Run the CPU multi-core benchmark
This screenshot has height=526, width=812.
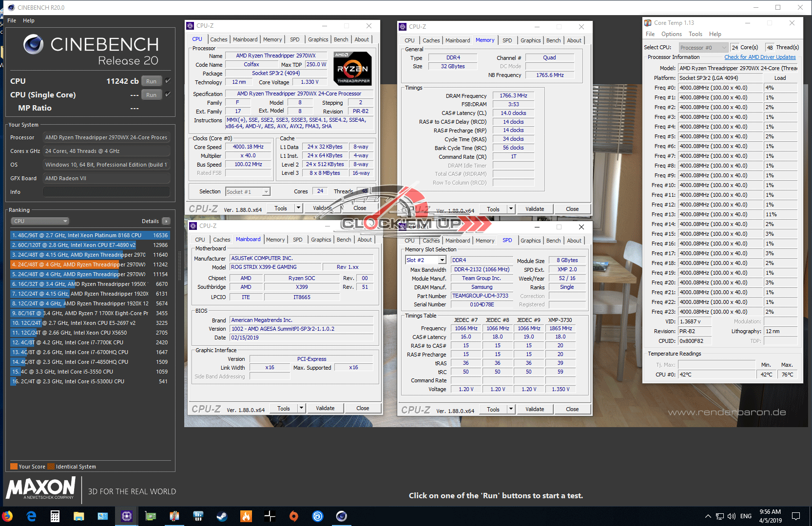click(x=151, y=81)
